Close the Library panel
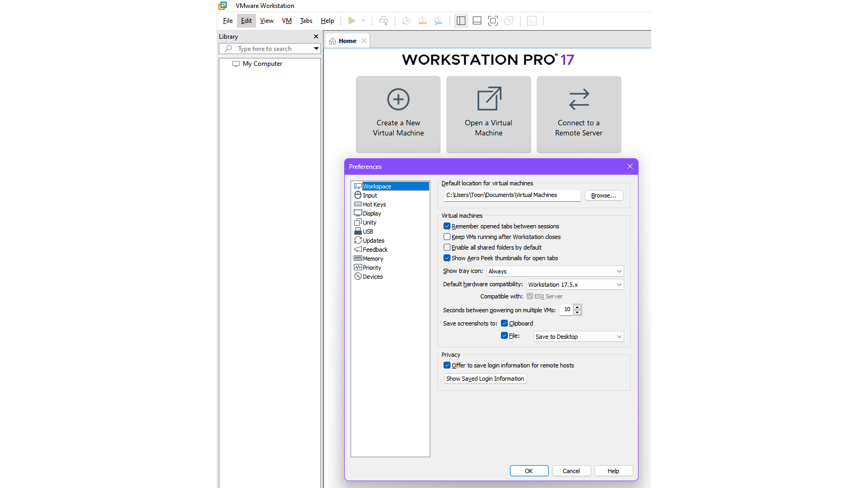868x488 pixels. [x=316, y=37]
